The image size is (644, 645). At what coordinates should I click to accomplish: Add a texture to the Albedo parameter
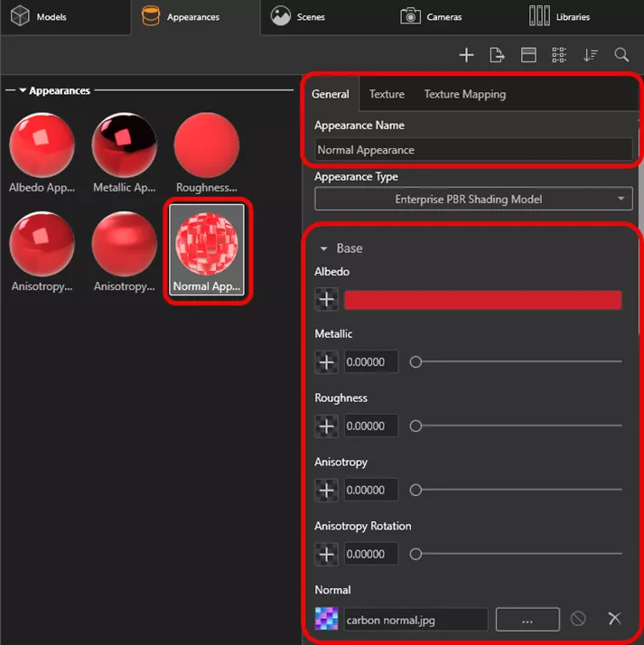click(x=327, y=300)
